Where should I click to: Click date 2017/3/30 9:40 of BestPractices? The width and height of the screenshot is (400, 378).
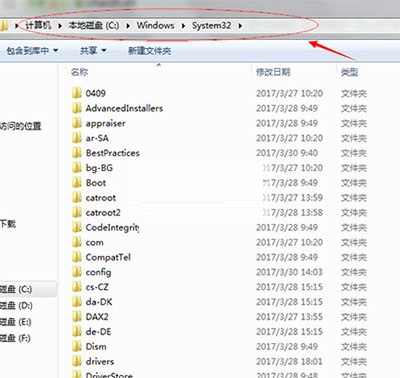(x=287, y=153)
